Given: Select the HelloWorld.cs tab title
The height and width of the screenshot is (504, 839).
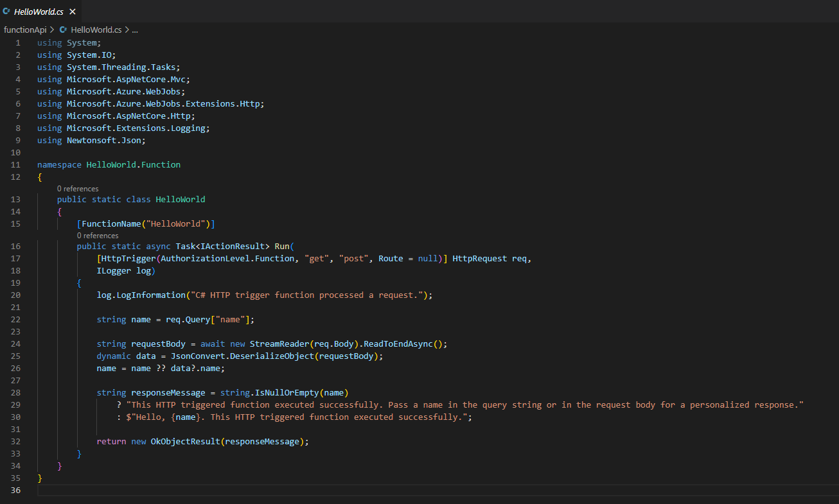Looking at the screenshot, I should click(38, 12).
